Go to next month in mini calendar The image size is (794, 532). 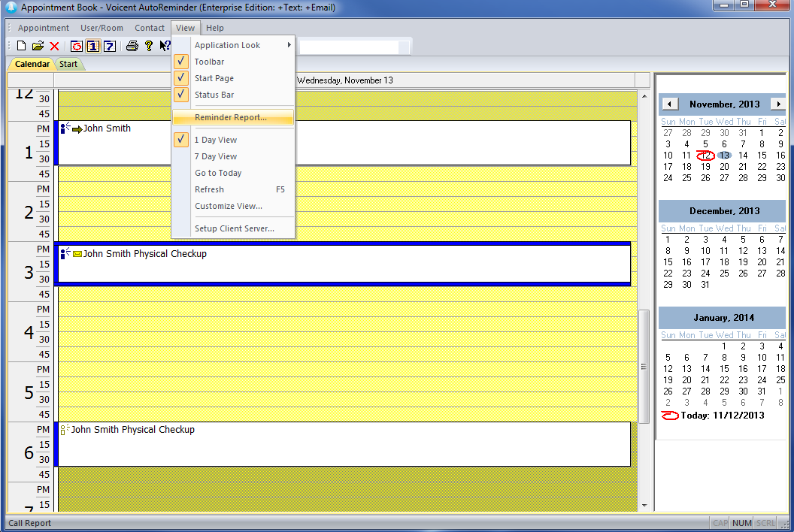(778, 104)
